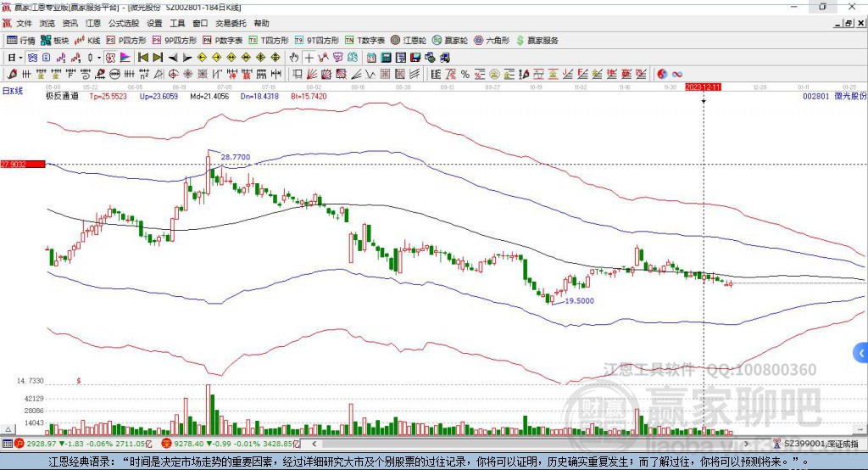868x470 pixels.
Task: Open the 工具 menu
Action: (x=177, y=23)
